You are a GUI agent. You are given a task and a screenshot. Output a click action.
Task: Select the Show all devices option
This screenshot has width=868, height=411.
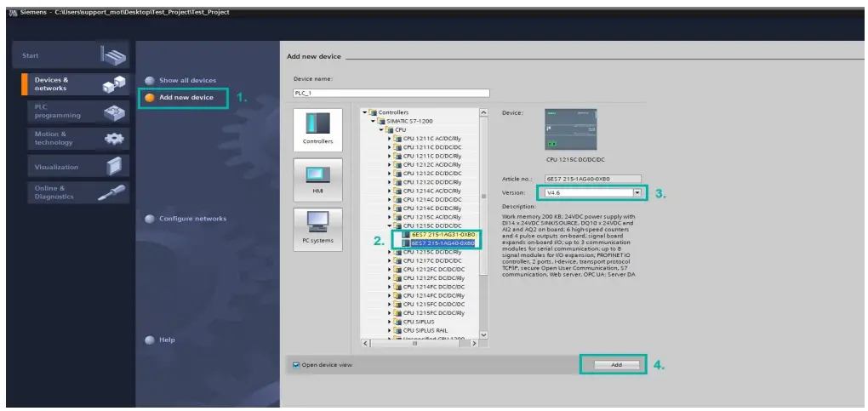(x=181, y=80)
